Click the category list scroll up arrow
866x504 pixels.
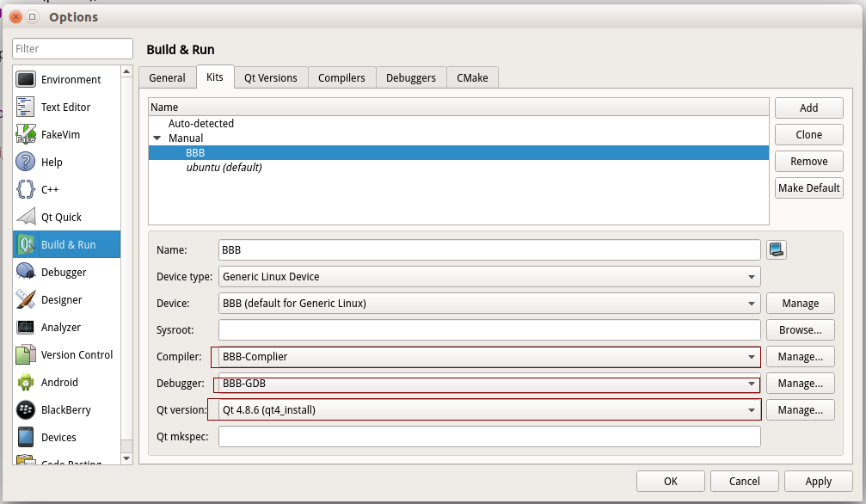click(x=126, y=71)
